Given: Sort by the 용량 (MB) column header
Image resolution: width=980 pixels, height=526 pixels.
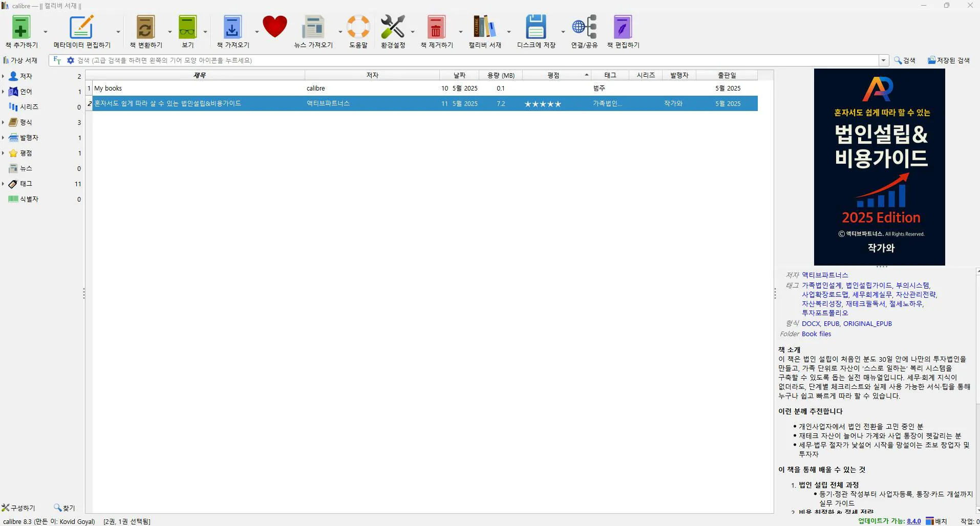Looking at the screenshot, I should (x=501, y=75).
